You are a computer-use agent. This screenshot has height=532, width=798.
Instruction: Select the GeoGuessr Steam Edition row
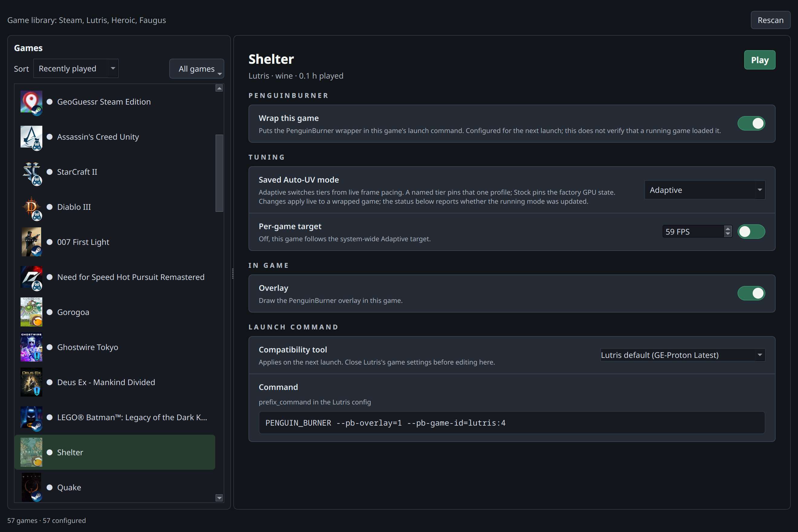115,102
